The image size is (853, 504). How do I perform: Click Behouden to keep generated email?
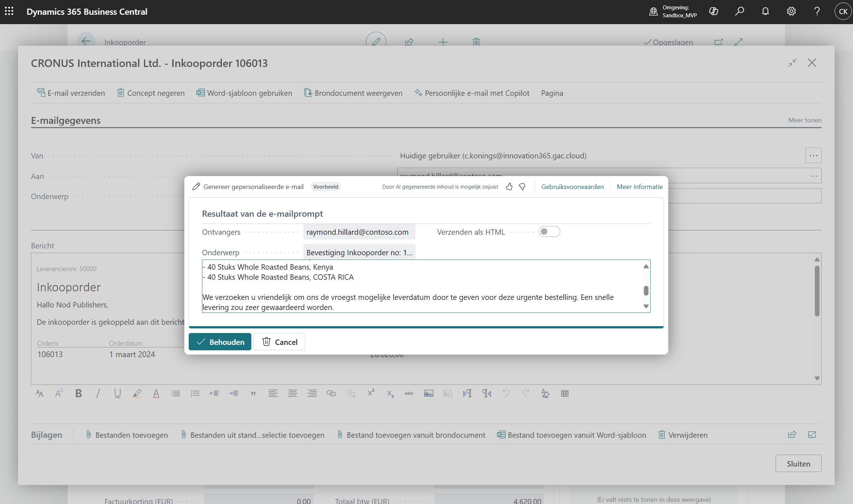click(220, 342)
